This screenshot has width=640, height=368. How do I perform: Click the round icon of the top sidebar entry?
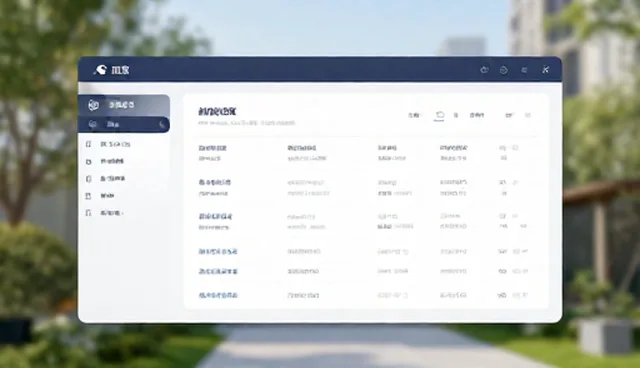coord(93,105)
